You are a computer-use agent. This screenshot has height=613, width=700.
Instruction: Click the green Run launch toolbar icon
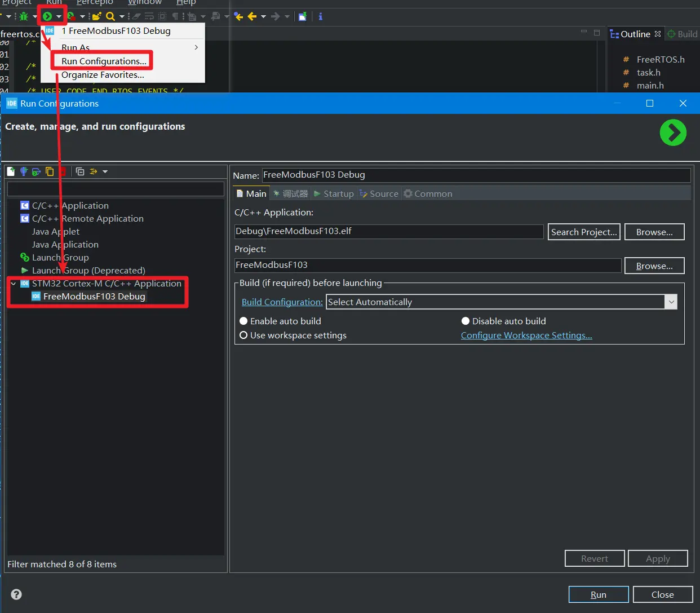[47, 16]
